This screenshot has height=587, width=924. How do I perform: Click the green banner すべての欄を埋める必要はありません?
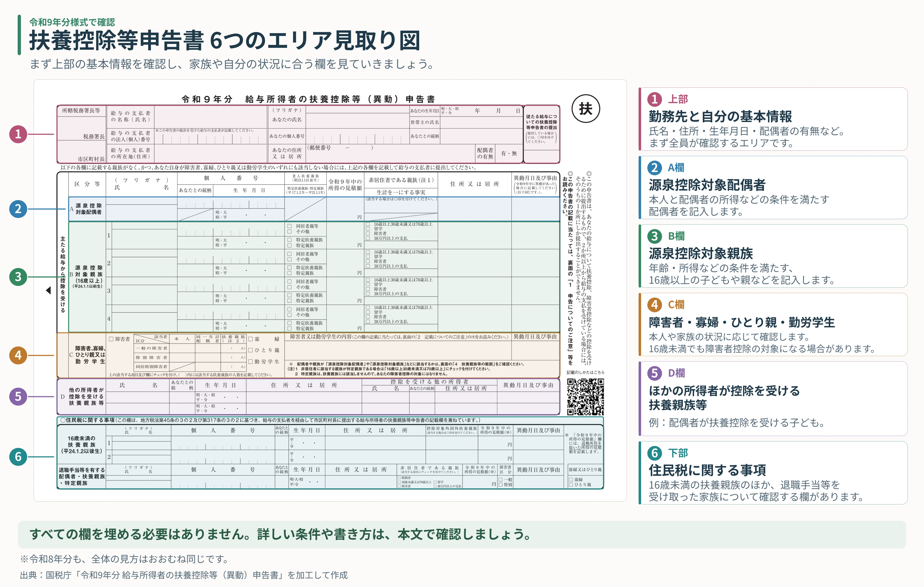click(462, 534)
